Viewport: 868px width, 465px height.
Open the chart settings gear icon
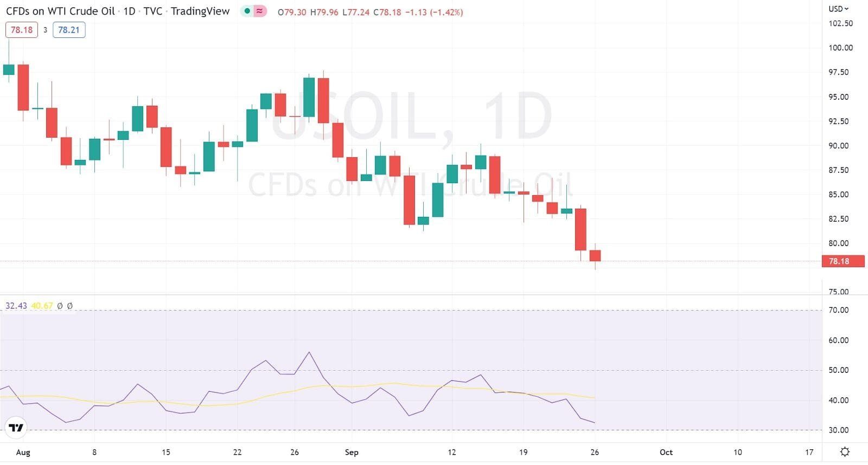[x=845, y=452]
